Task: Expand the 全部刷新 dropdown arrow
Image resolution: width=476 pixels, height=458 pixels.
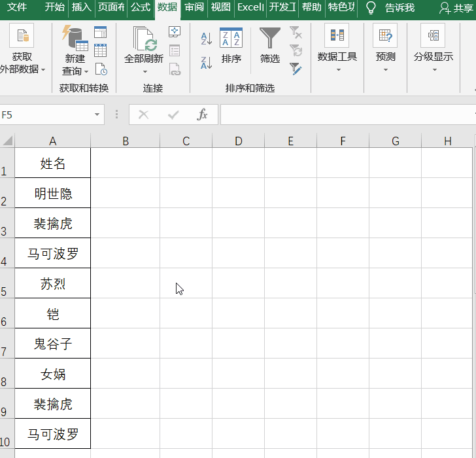Action: coord(144,72)
